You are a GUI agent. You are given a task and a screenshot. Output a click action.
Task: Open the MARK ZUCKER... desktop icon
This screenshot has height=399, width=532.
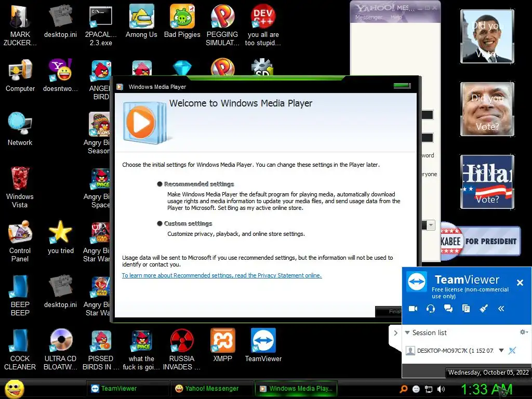[x=20, y=25]
